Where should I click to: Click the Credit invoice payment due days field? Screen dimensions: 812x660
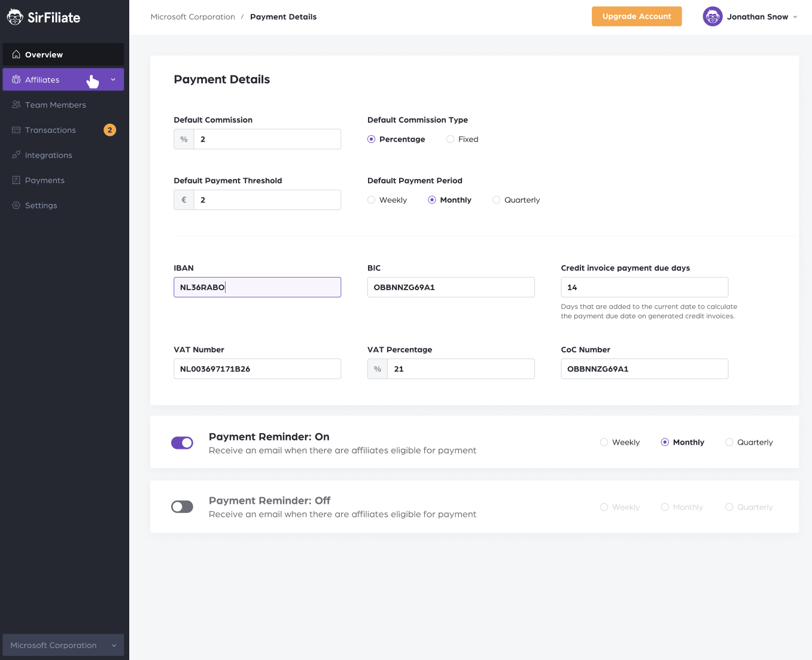pos(644,287)
